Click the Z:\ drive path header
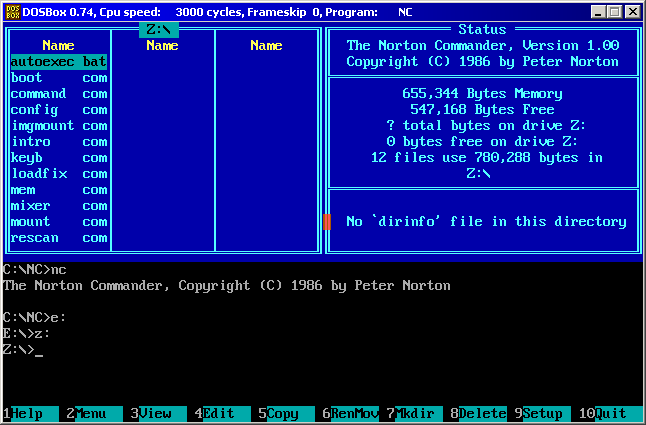Image resolution: width=646 pixels, height=425 pixels. [x=162, y=30]
